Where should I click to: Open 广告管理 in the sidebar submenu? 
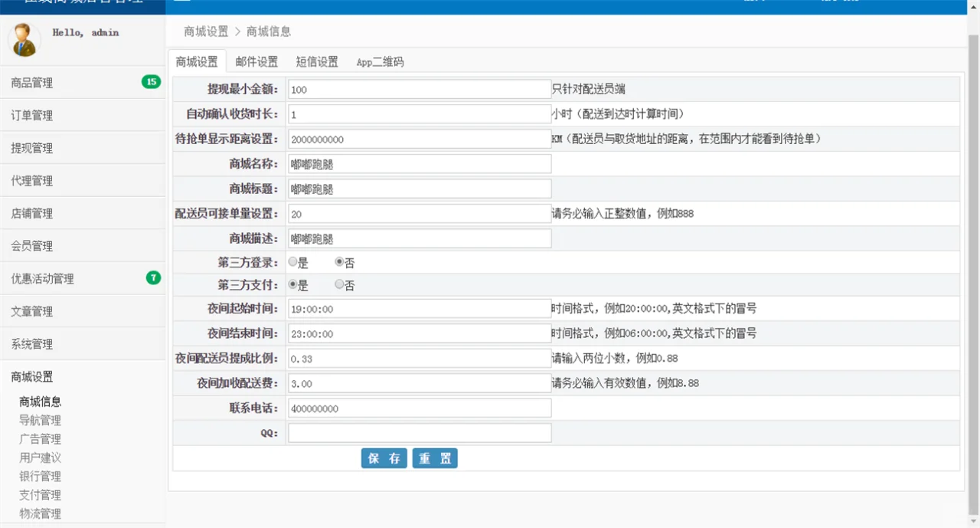point(40,439)
